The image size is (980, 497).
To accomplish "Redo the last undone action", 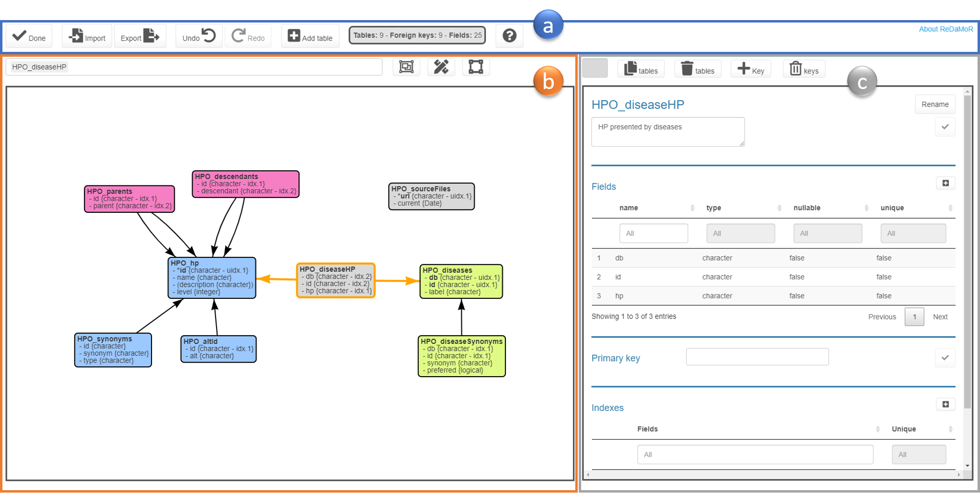I will 248,36.
